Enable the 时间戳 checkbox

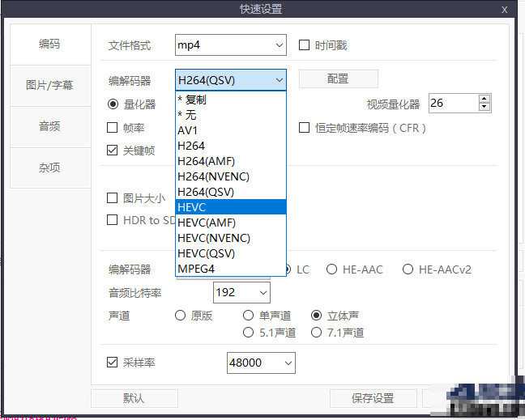click(304, 45)
